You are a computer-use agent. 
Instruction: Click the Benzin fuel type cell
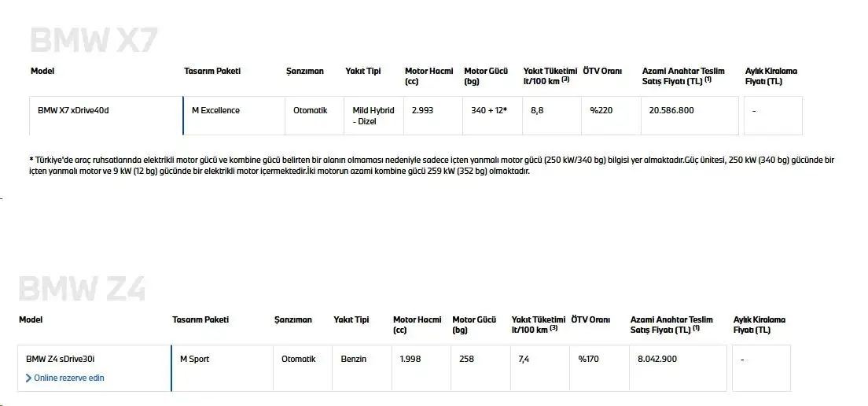[362, 368]
